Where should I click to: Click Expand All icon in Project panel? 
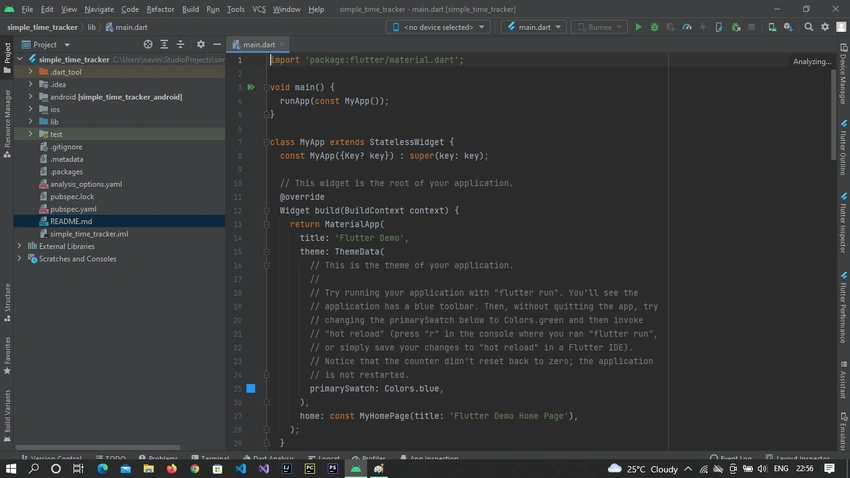point(164,44)
